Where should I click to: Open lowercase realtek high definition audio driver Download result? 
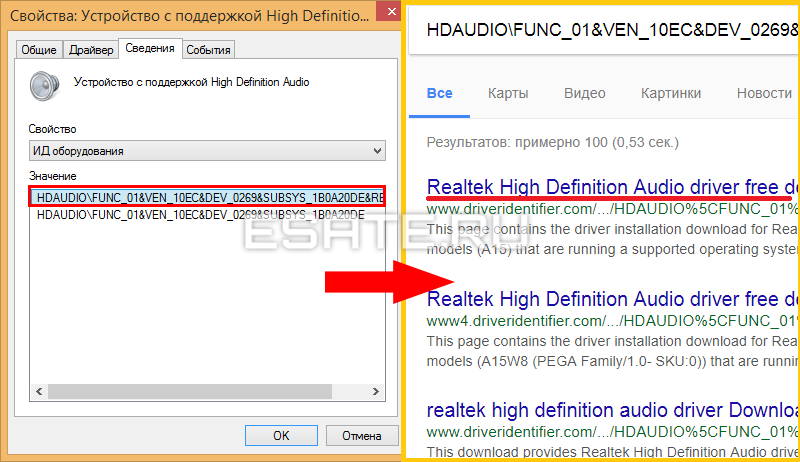click(x=611, y=410)
